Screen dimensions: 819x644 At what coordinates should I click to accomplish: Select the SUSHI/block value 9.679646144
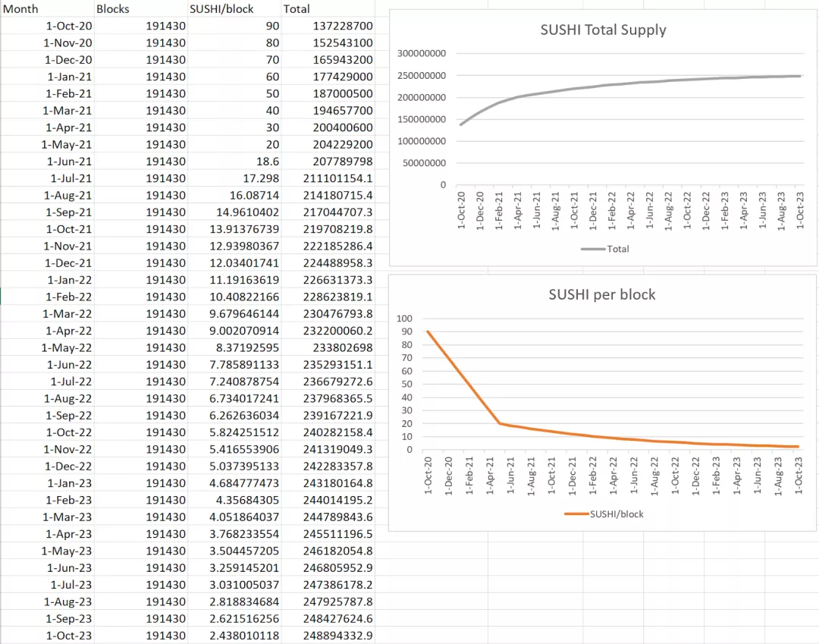point(234,314)
